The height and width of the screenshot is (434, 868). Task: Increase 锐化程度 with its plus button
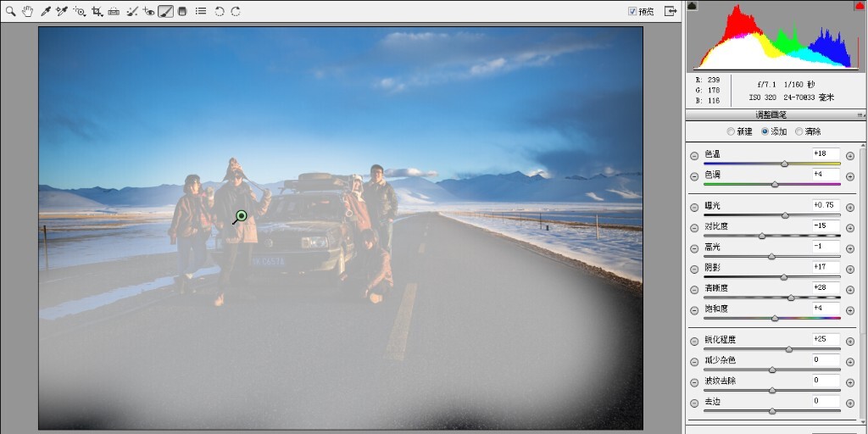(850, 342)
